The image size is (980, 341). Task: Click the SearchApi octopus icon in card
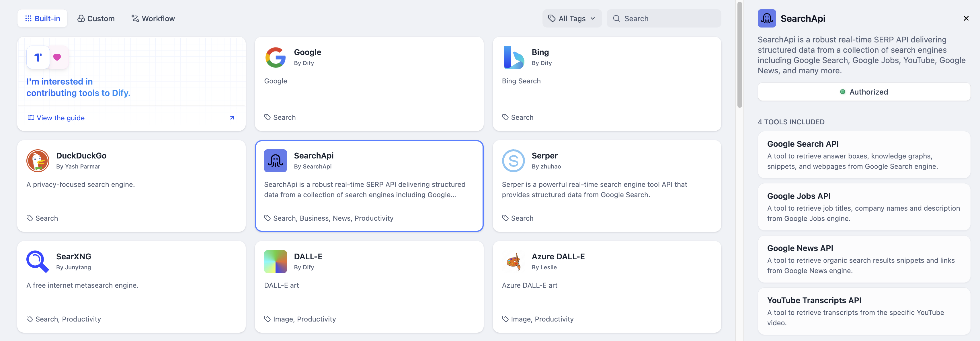276,161
